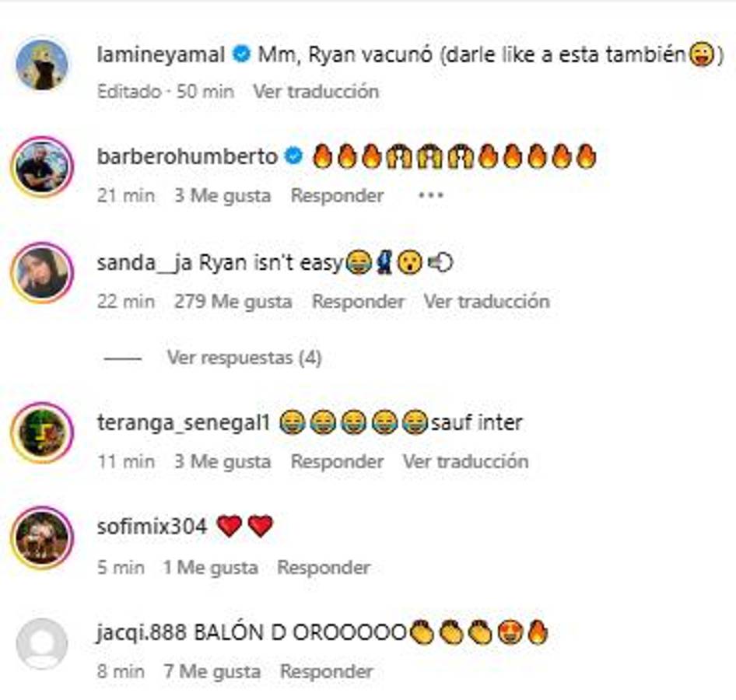Click lamineyamal verified badge

point(242,54)
